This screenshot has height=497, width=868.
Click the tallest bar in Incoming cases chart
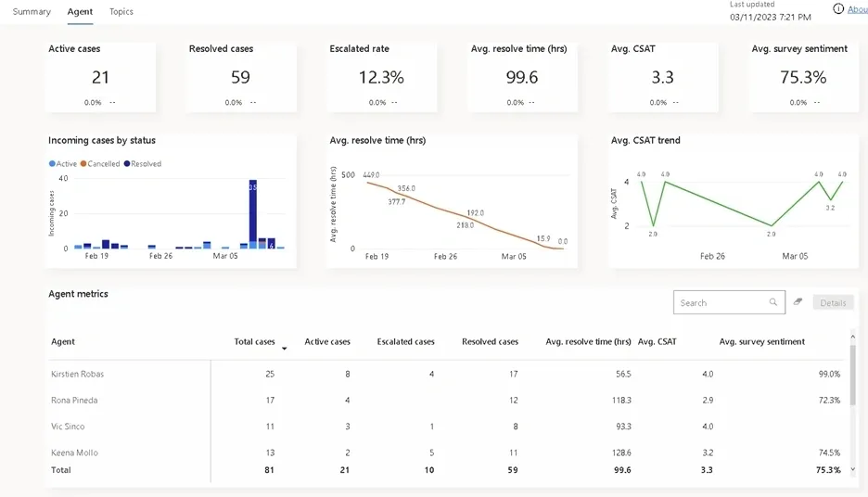252,213
